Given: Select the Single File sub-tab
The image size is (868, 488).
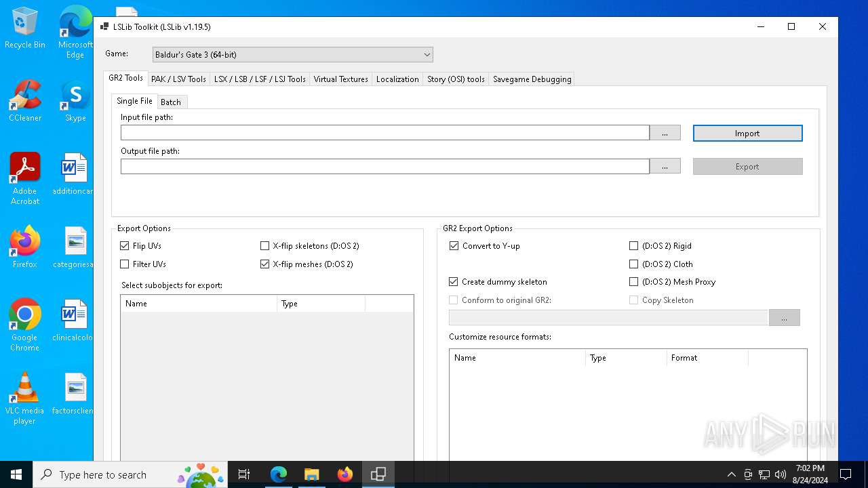Looking at the screenshot, I should coord(134,101).
